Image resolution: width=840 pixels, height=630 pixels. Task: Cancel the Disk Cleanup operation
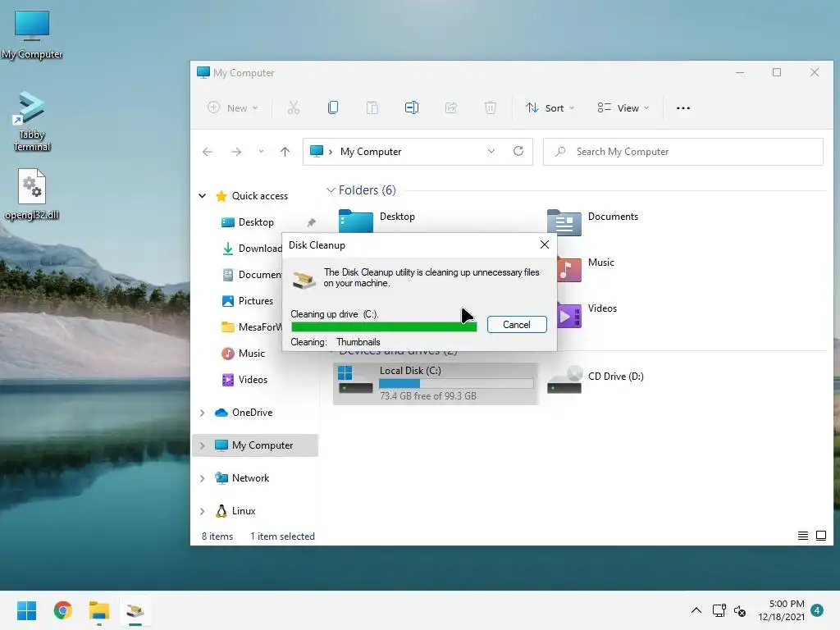(x=517, y=324)
